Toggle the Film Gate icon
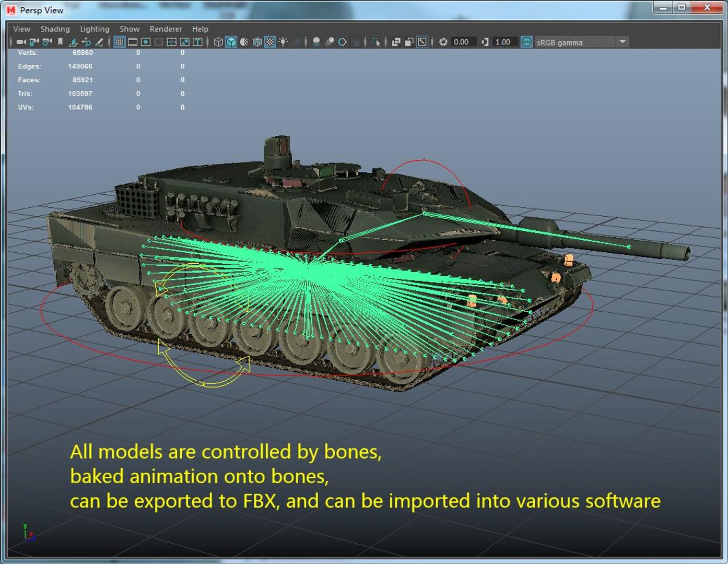This screenshot has width=728, height=564. (133, 42)
